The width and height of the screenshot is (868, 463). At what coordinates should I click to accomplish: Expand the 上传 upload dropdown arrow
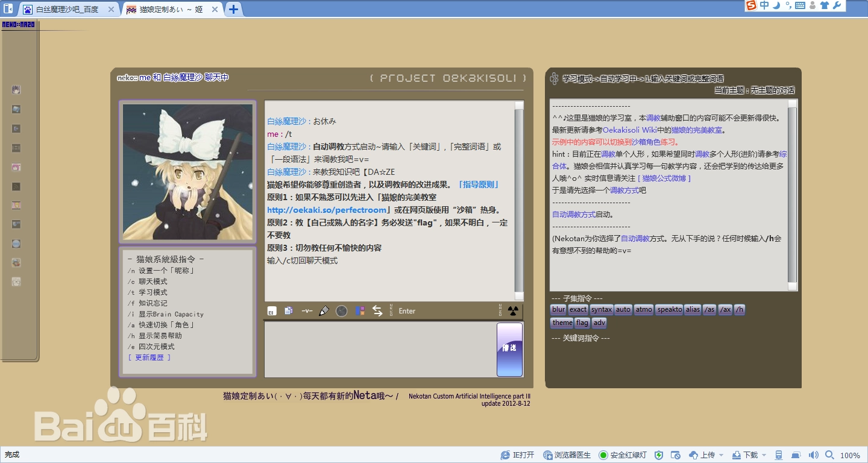point(722,455)
